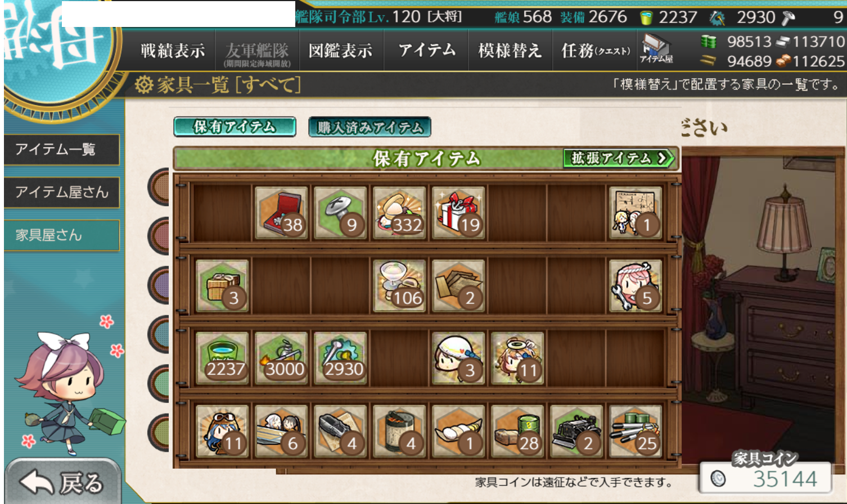Open the 任務(クエスト) menu
This screenshot has height=504, width=847.
point(595,51)
